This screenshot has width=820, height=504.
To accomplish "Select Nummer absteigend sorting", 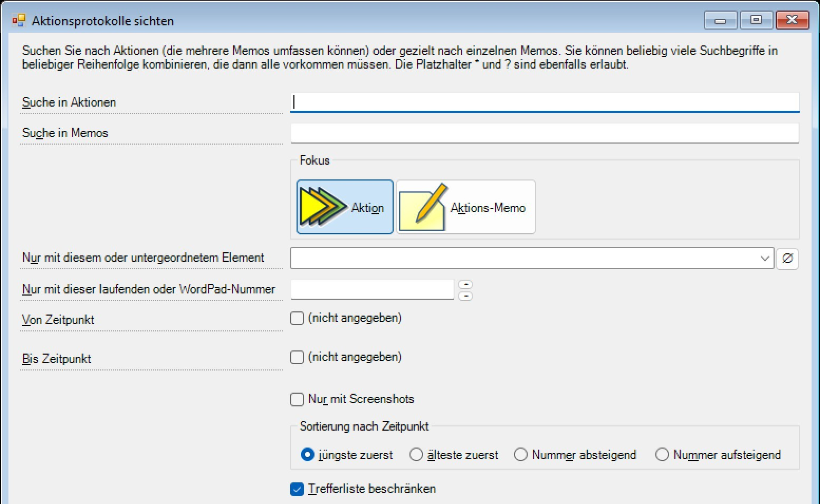I will tap(521, 454).
